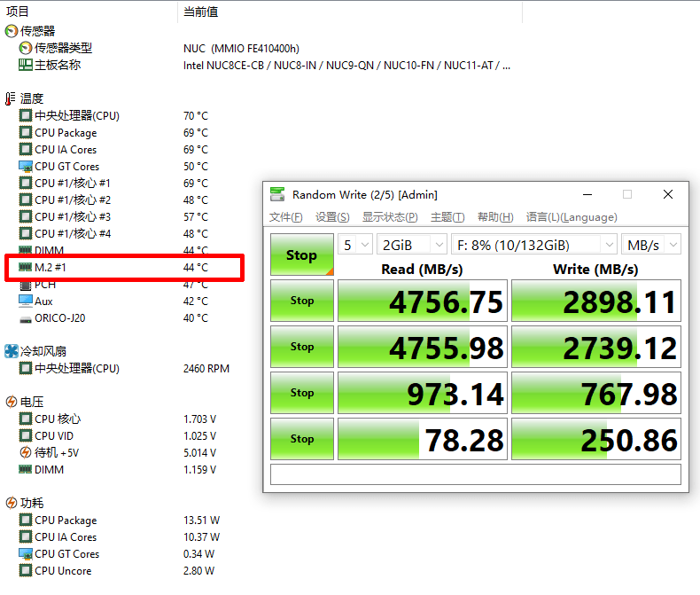Click the 4756.75 read result bar

tap(423, 301)
